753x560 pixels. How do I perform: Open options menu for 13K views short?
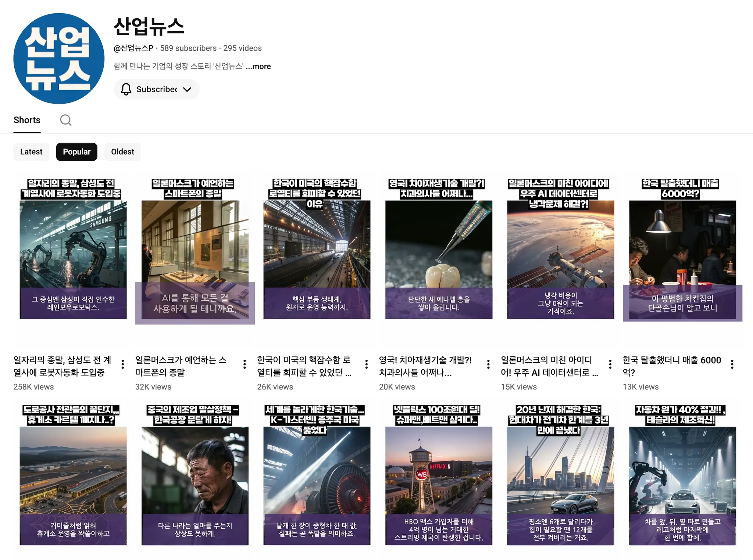732,364
